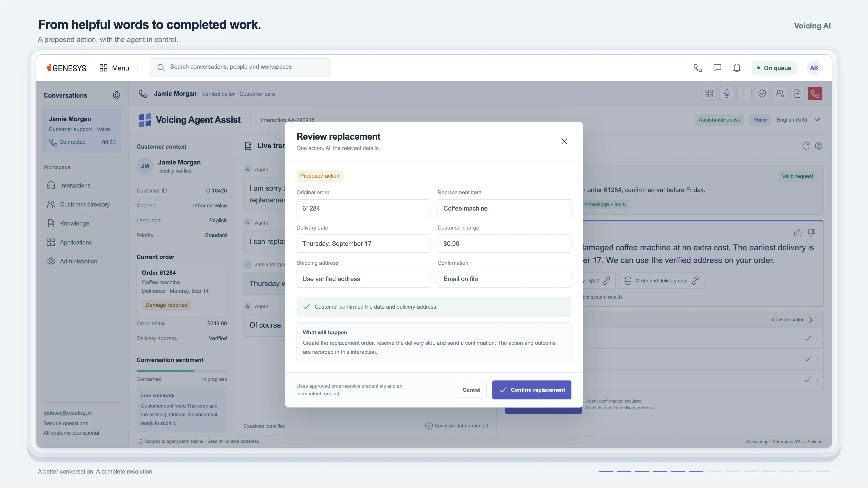Select Jamie Morgan conversation card

[82, 131]
